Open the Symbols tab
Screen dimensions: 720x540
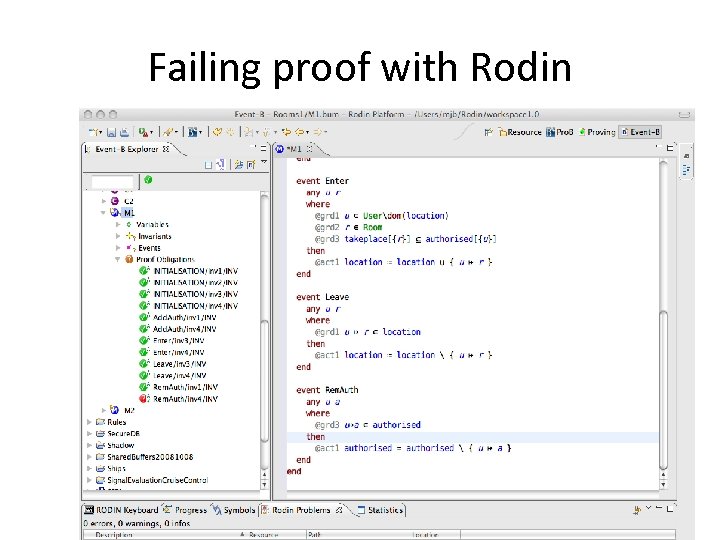pyautogui.click(x=234, y=510)
